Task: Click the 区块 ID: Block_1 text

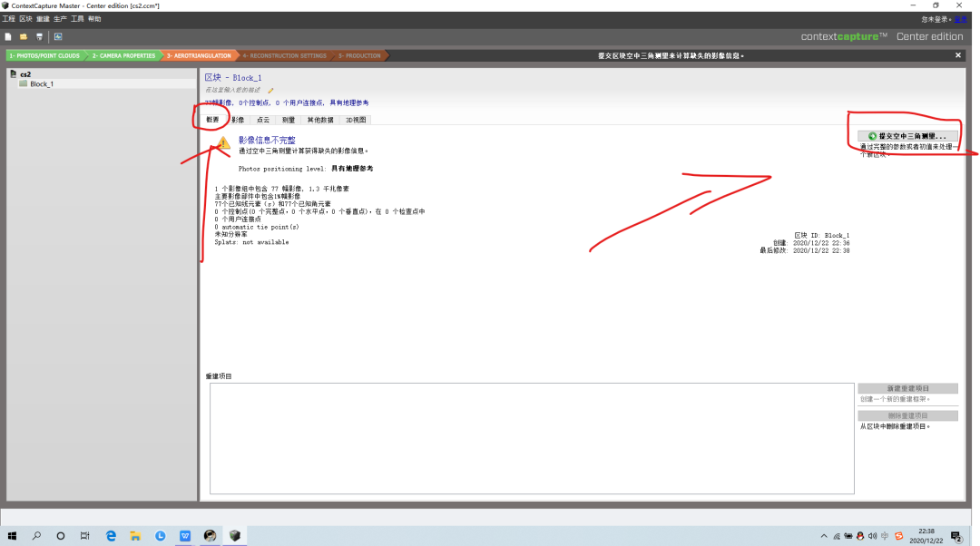Action: click(x=821, y=236)
